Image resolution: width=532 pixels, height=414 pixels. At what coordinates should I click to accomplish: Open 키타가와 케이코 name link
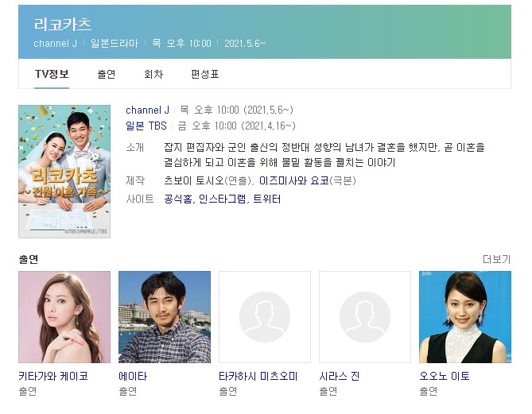tap(53, 376)
